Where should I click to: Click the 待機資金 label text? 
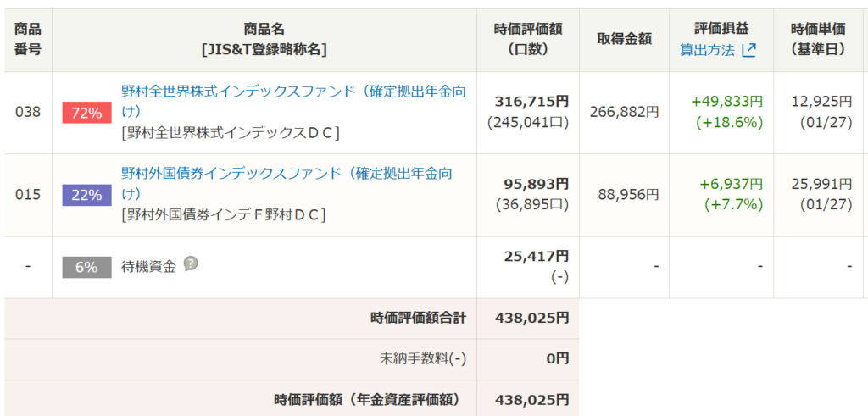point(148,266)
